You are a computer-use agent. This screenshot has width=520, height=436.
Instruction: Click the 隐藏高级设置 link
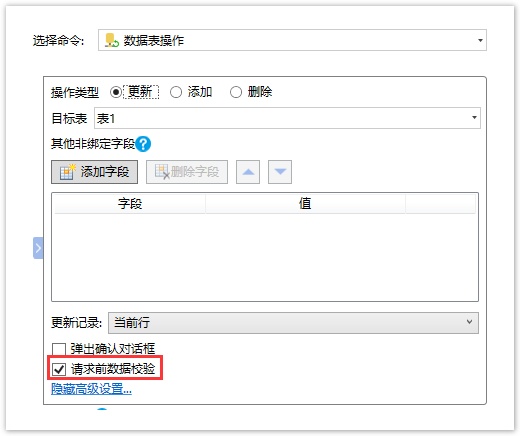click(x=91, y=389)
